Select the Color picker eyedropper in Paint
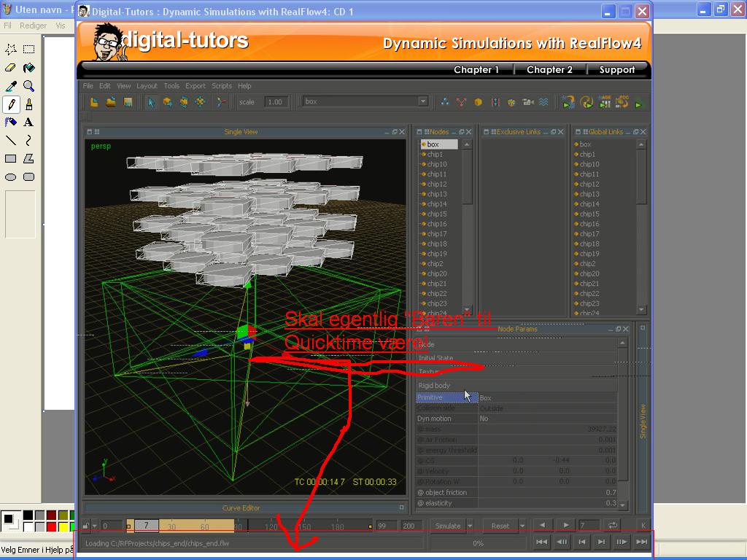The width and height of the screenshot is (747, 560). coord(10,86)
